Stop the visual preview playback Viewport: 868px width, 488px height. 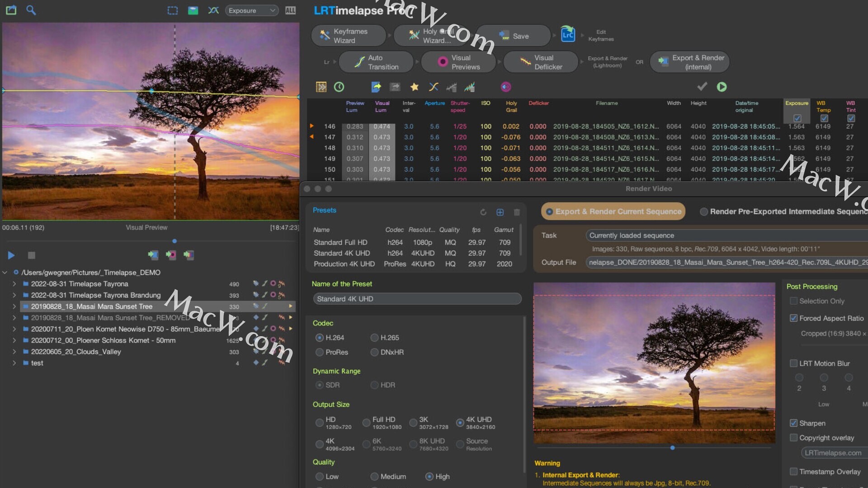click(x=31, y=255)
